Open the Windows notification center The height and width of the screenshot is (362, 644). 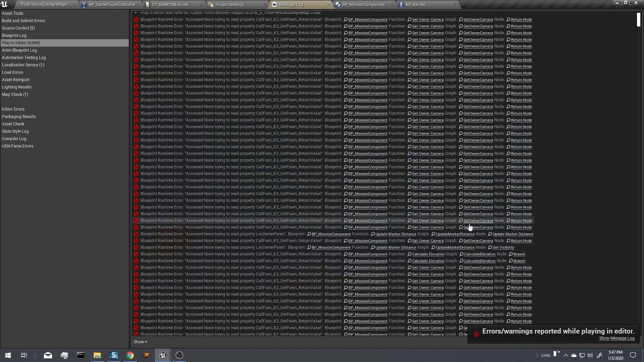pyautogui.click(x=633, y=355)
